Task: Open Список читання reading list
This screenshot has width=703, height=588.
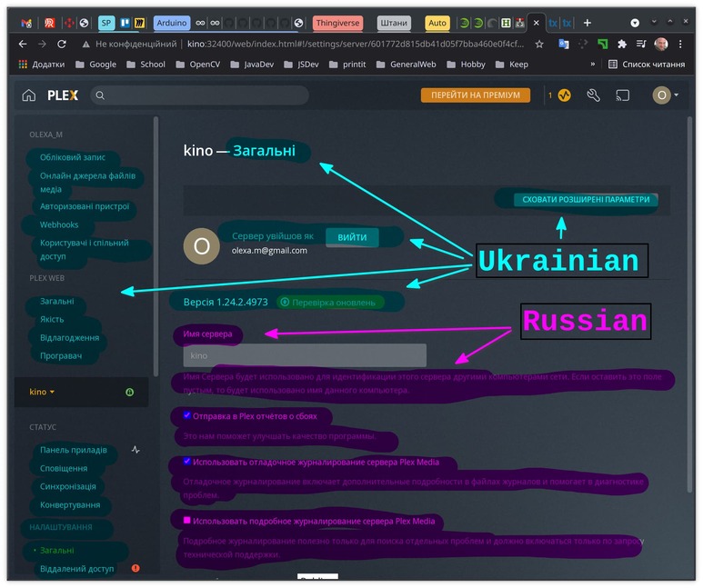Action: 647,65
